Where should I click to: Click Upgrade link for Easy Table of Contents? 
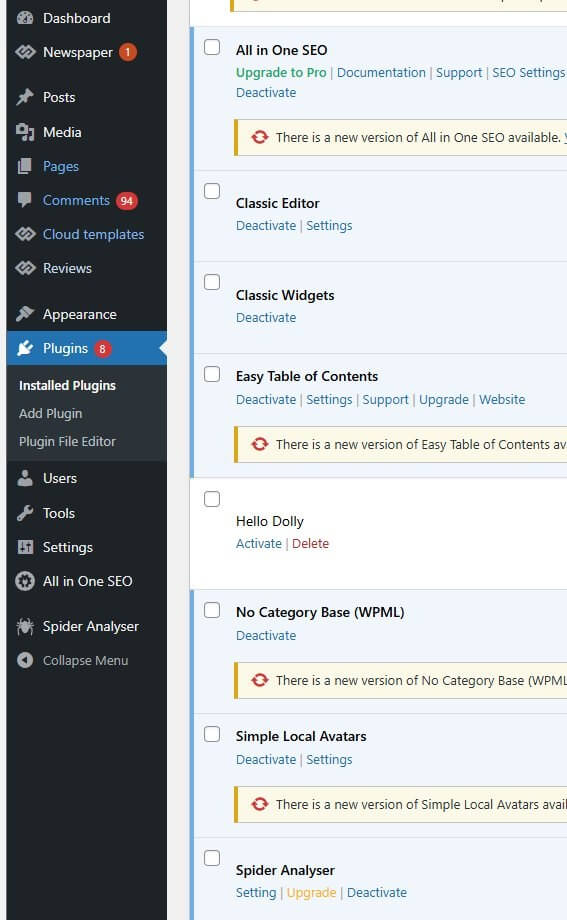point(444,400)
